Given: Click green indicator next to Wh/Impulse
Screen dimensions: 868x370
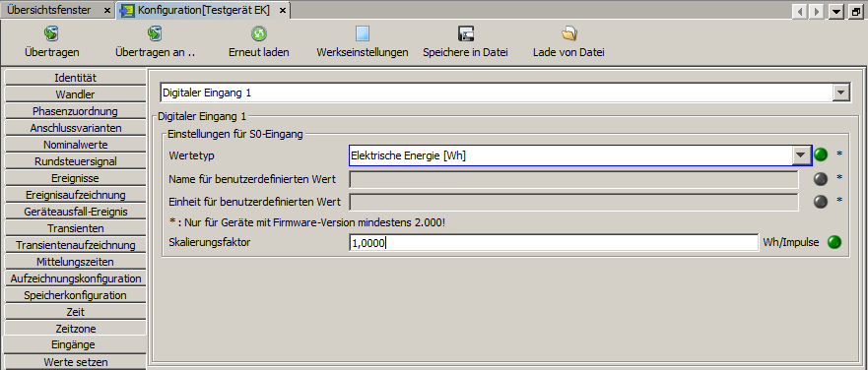Looking at the screenshot, I should pos(834,242).
